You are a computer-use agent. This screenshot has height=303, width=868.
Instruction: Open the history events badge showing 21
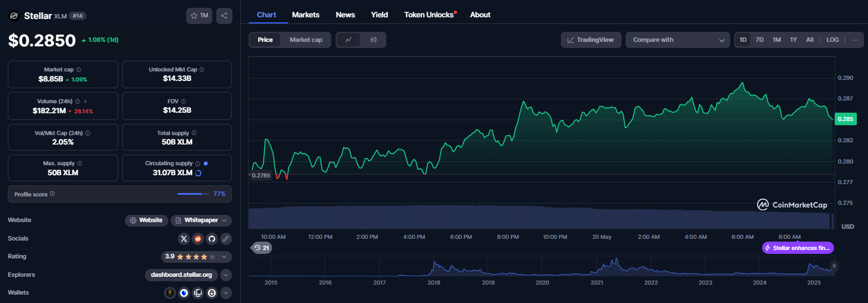tap(261, 248)
